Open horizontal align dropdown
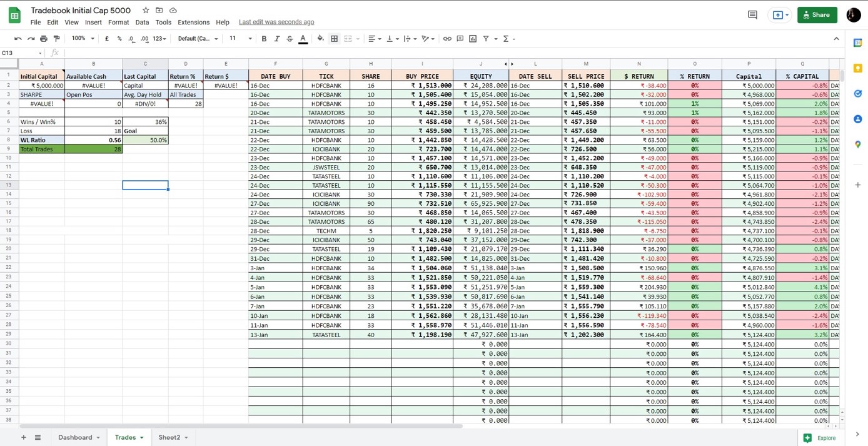Screen dimensions: 868x446 (x=375, y=39)
